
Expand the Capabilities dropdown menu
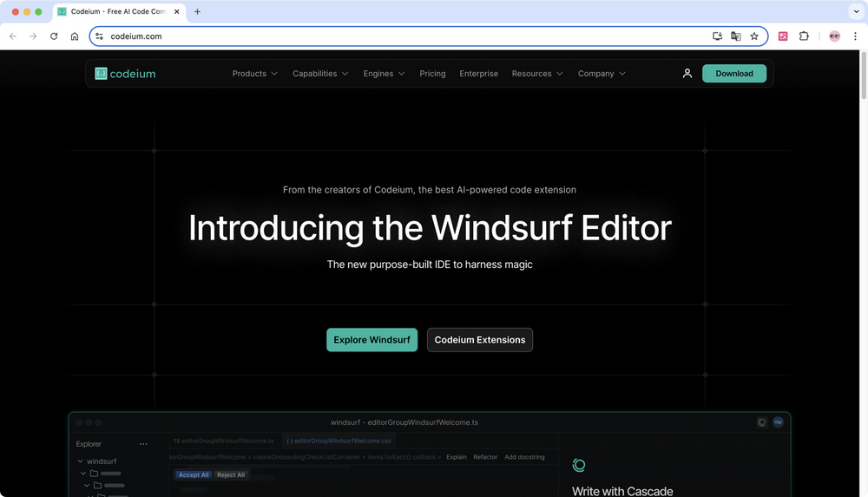pos(320,74)
